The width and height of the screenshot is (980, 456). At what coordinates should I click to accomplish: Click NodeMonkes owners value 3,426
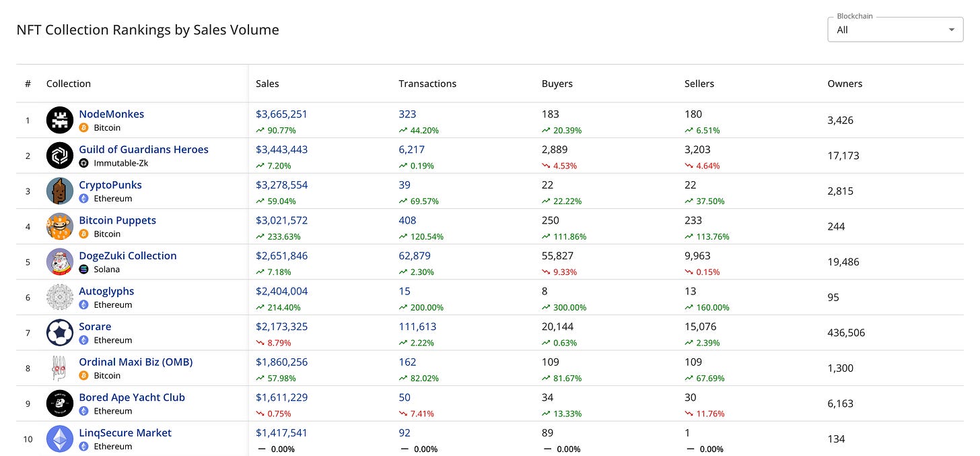coord(841,121)
